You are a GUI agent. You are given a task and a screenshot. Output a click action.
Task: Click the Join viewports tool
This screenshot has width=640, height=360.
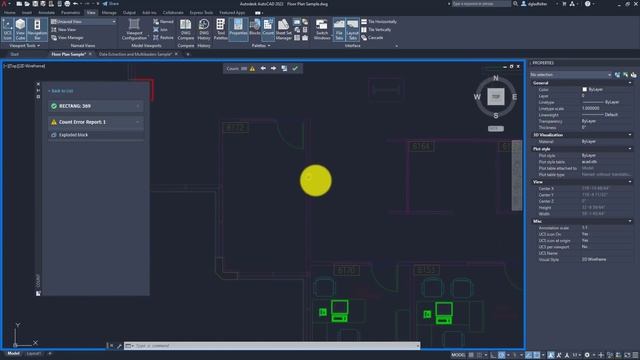(x=160, y=30)
